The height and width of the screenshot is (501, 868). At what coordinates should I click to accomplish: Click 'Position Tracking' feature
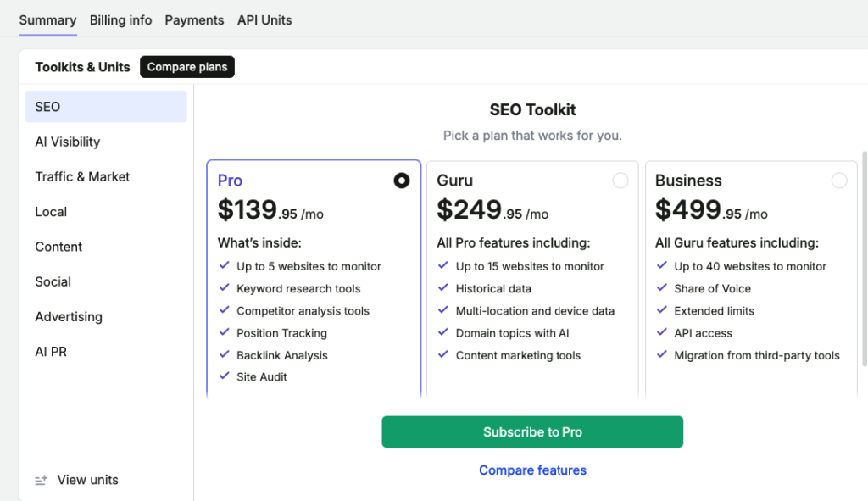click(x=281, y=333)
